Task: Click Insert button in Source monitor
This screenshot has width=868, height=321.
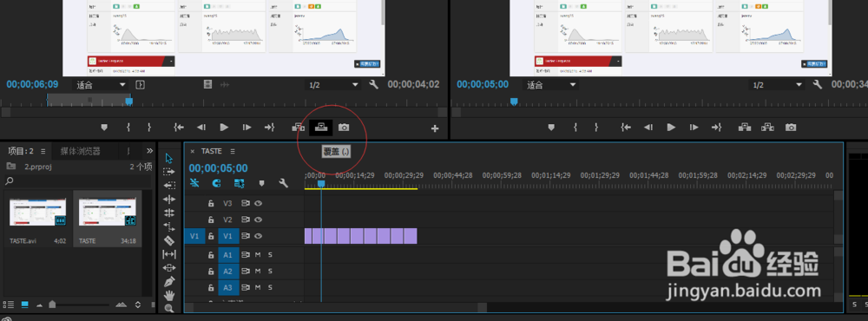Action: point(298,128)
